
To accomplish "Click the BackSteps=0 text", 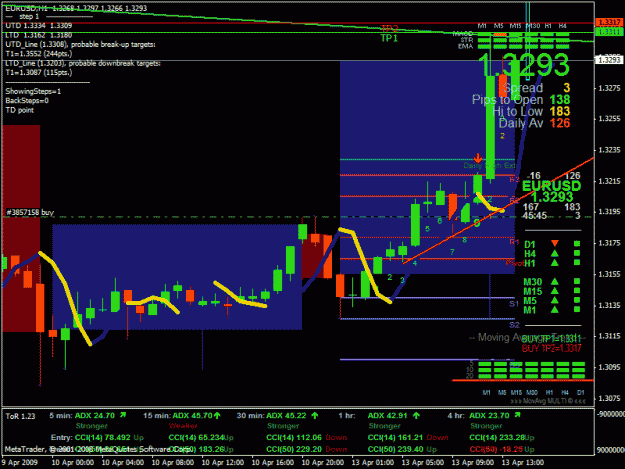I will 27,100.
